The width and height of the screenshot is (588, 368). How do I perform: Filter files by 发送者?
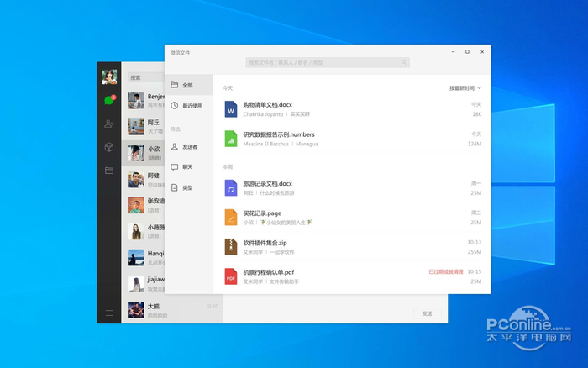tap(190, 146)
